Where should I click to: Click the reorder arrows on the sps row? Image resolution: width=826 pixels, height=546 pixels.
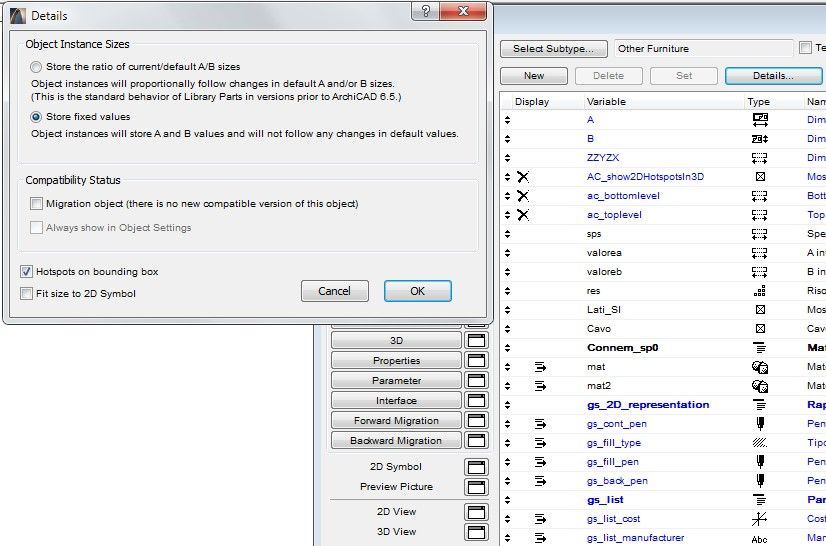pos(507,233)
